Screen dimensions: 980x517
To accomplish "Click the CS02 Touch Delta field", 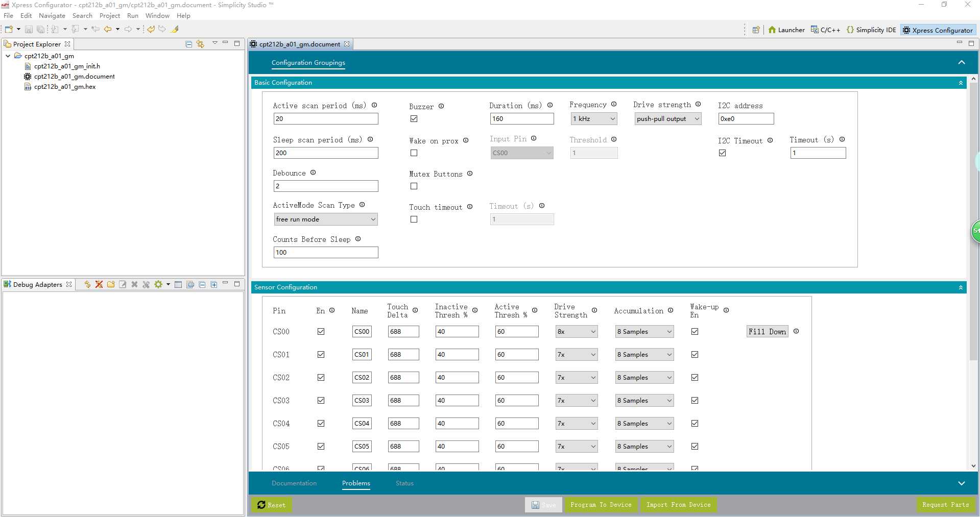I will 403,378.
